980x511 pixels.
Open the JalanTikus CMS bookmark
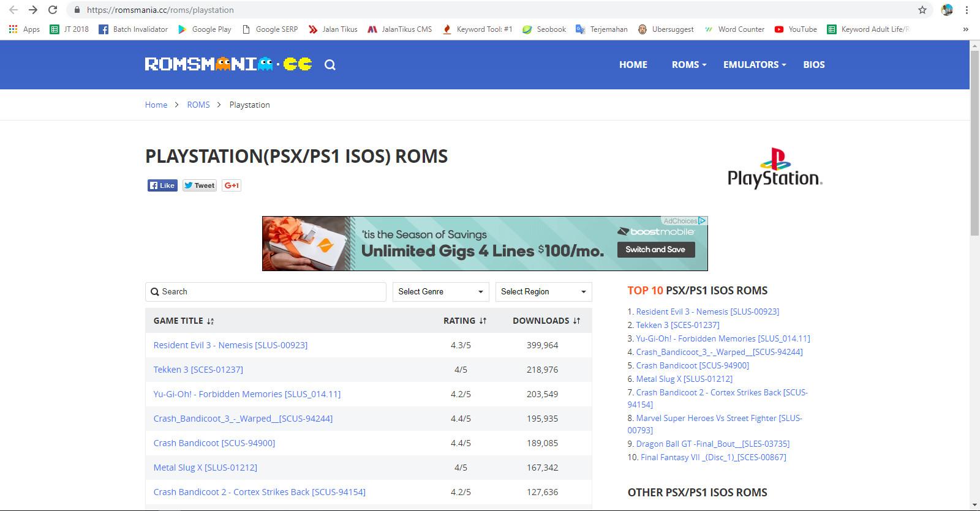coord(400,29)
